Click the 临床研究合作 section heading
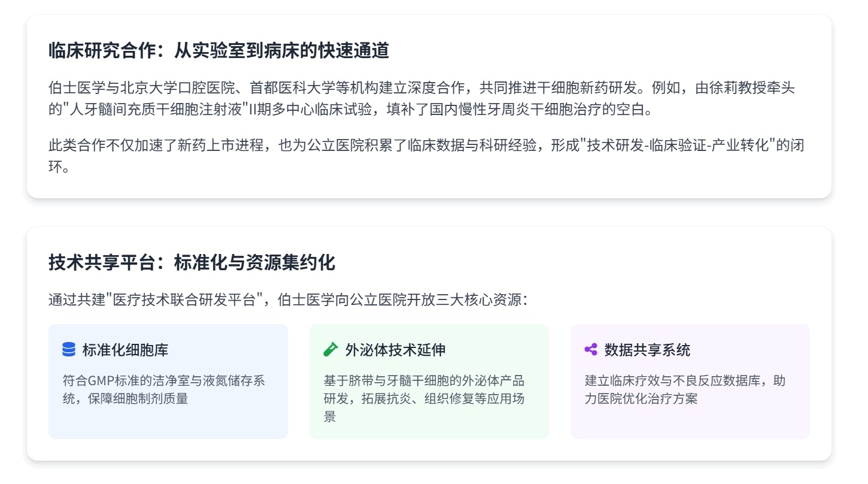The width and height of the screenshot is (868, 484). click(x=218, y=51)
